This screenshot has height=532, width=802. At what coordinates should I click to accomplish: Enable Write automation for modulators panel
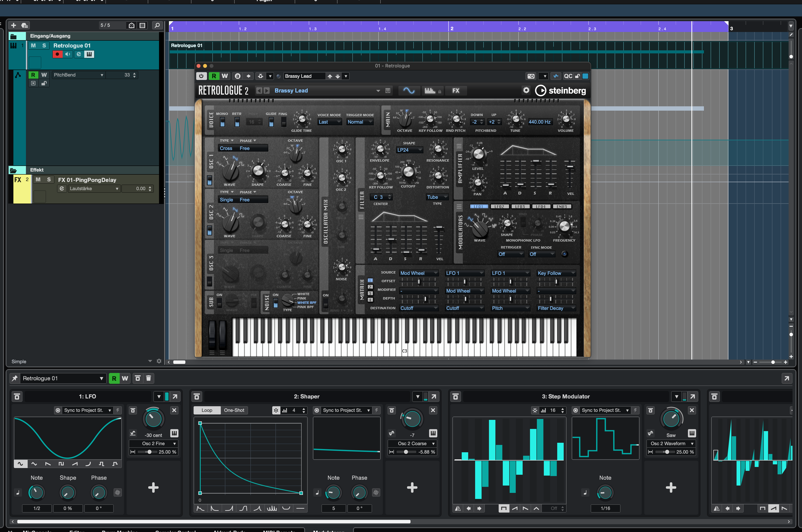pos(125,378)
